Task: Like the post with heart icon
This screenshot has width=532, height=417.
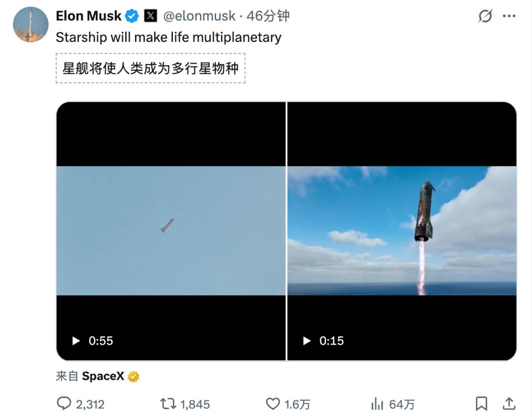Action: tap(273, 404)
